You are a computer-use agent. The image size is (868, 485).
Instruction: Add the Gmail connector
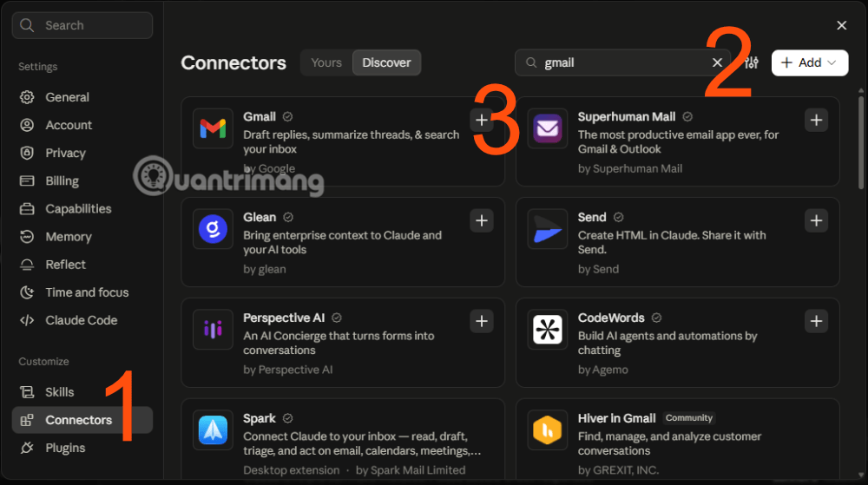point(482,120)
